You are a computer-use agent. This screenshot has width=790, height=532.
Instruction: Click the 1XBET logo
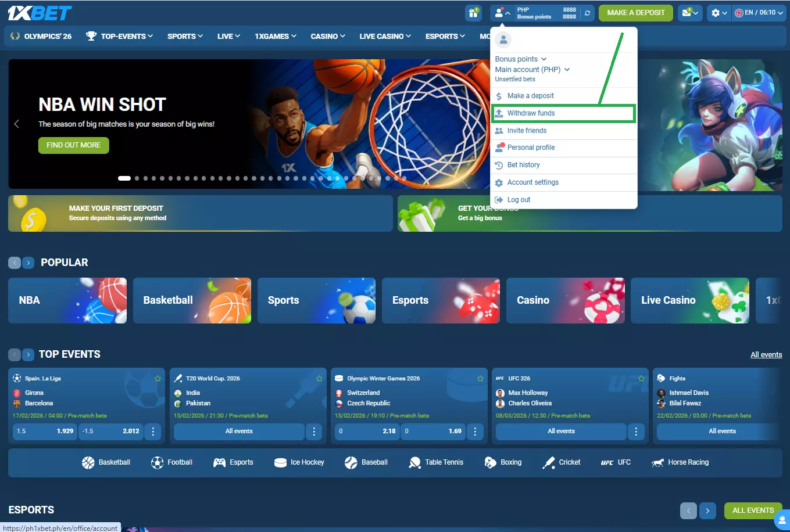(40, 13)
